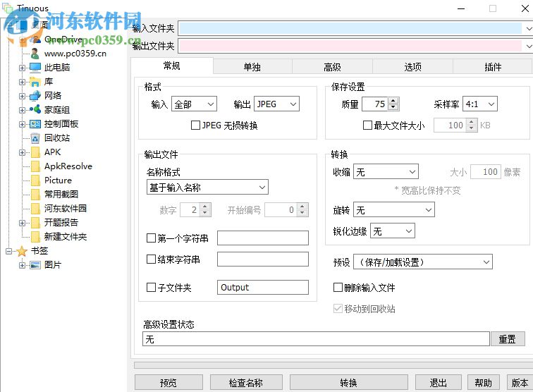533x392 pixels.
Task: Click the 开题报告 folder icon
Action: (35, 223)
